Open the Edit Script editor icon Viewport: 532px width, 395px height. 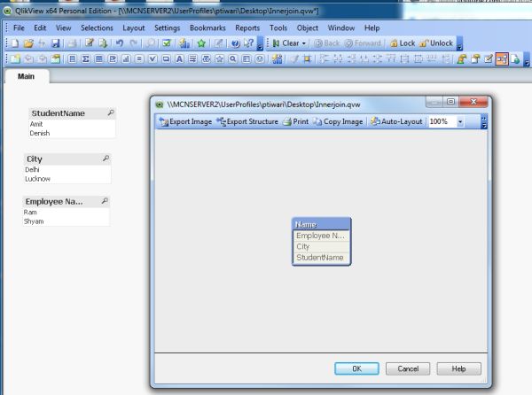point(90,43)
